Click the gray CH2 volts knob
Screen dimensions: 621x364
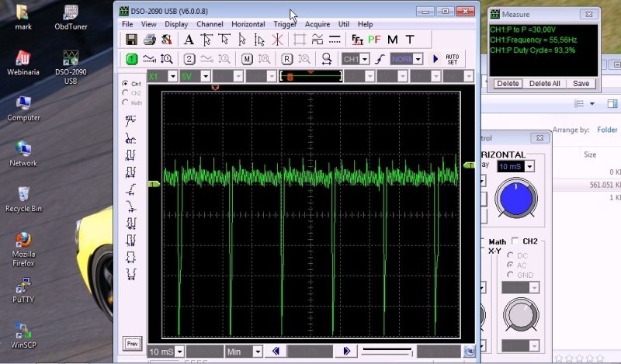point(521,315)
